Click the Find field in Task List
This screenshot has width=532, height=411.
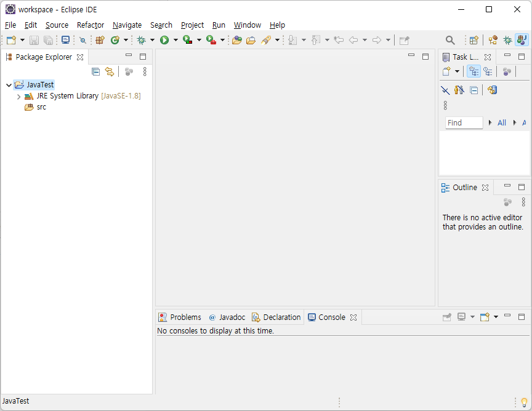464,123
